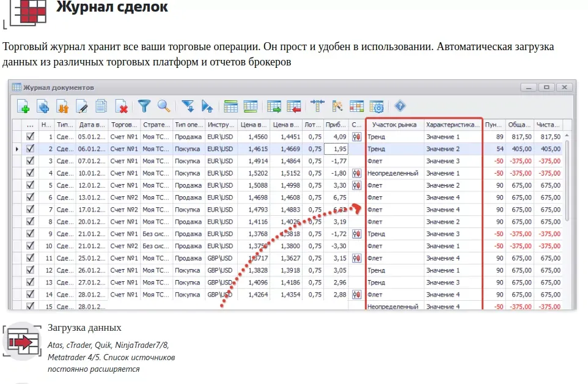Screen dimensions: 588x384
Task: Uncheck the checkbox of deal row 1
Action: (x=31, y=136)
